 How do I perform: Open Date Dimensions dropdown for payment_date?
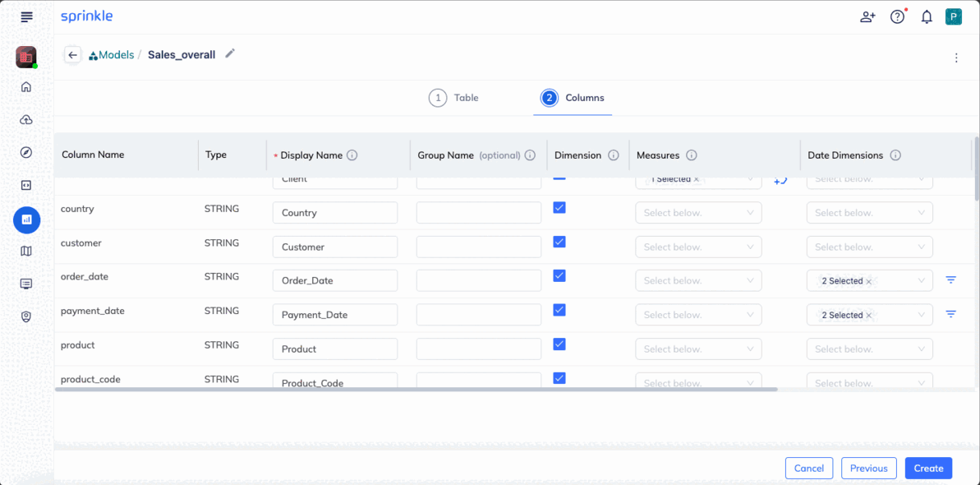(870, 315)
